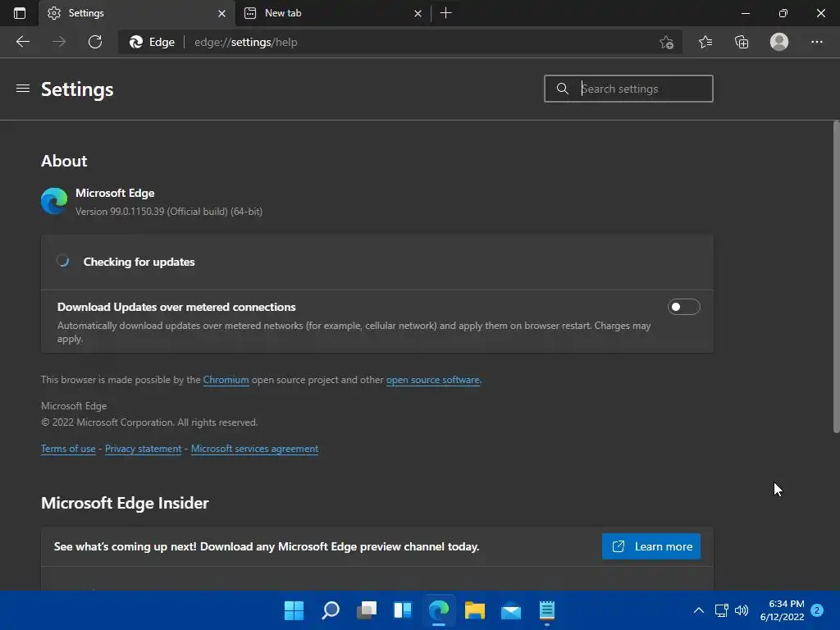Show hidden icons tray chevron
The image size is (840, 630).
point(699,610)
